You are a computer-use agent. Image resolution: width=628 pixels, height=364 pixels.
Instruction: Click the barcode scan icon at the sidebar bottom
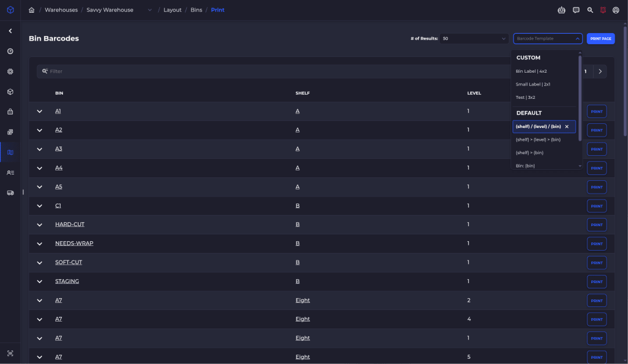(x=10, y=353)
